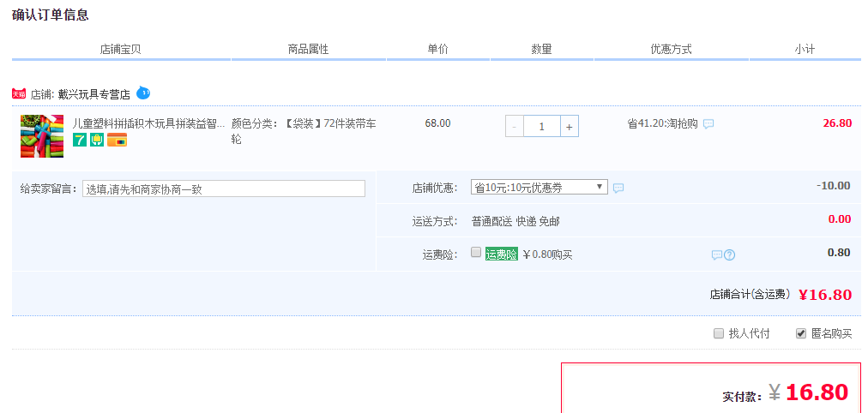The image size is (868, 413).
Task: Open the freight insurance help question mark
Action: pyautogui.click(x=730, y=254)
